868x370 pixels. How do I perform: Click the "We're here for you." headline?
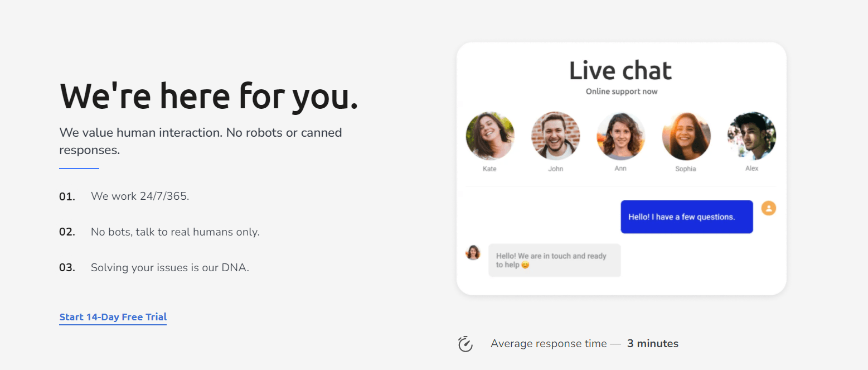pos(208,95)
